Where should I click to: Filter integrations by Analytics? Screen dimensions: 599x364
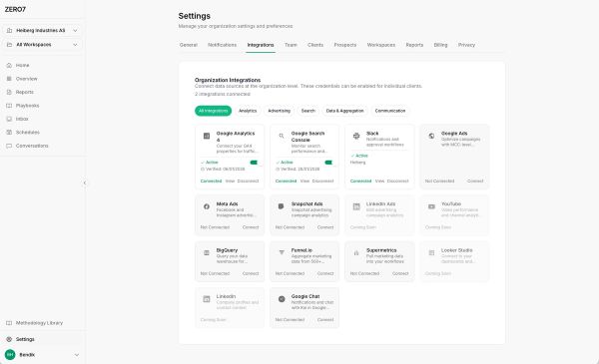(248, 111)
